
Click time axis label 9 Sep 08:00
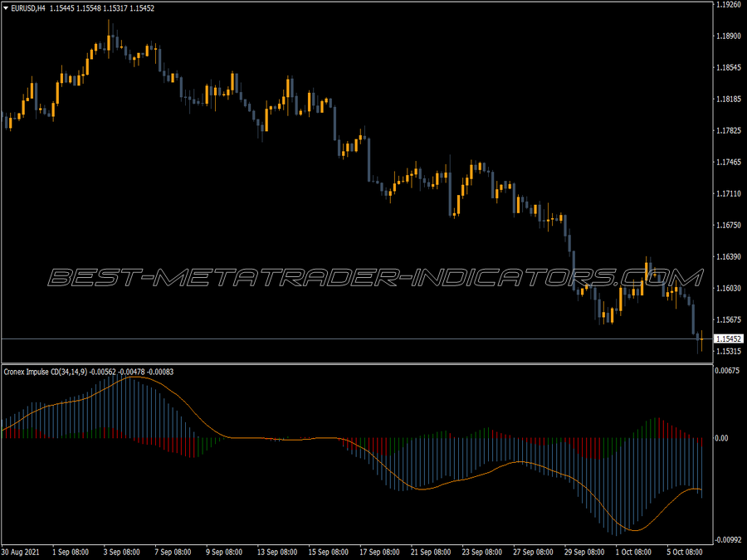click(224, 553)
